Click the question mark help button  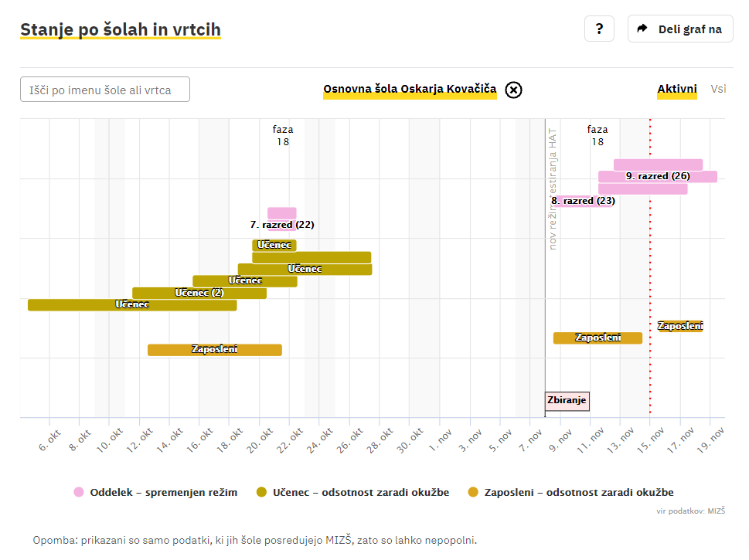pyautogui.click(x=599, y=29)
